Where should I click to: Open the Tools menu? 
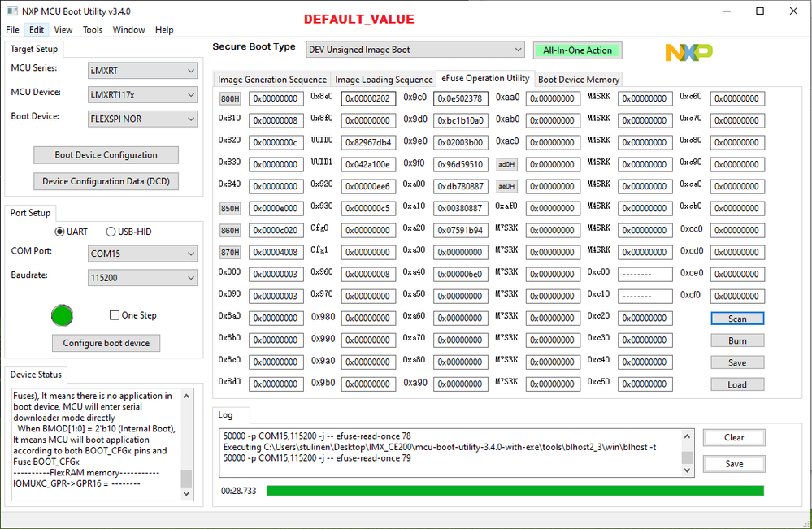[93, 29]
